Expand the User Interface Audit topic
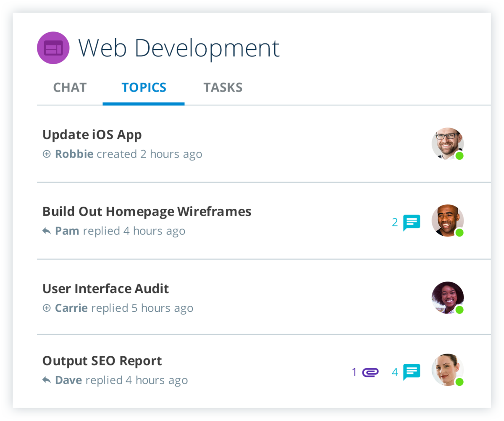 (105, 289)
